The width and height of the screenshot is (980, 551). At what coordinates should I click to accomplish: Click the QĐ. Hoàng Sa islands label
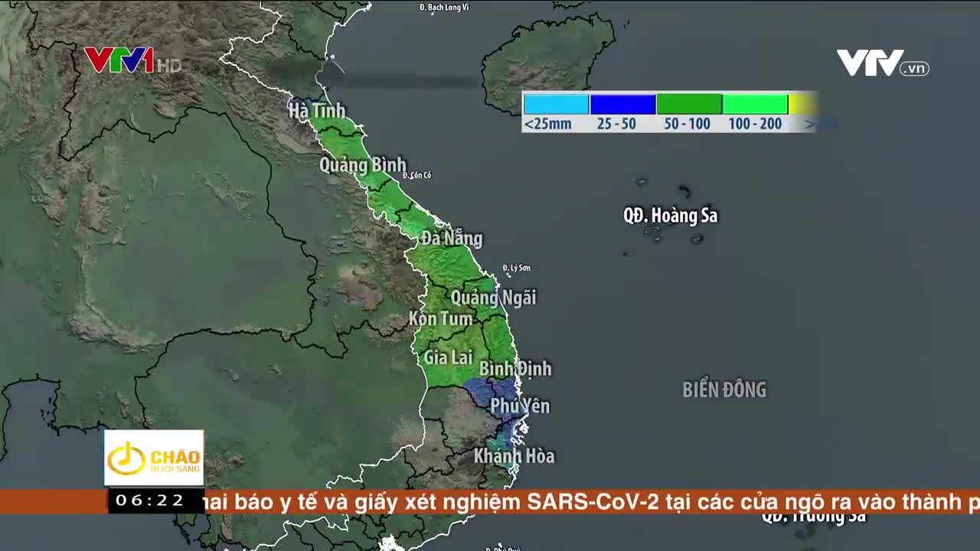tap(671, 217)
